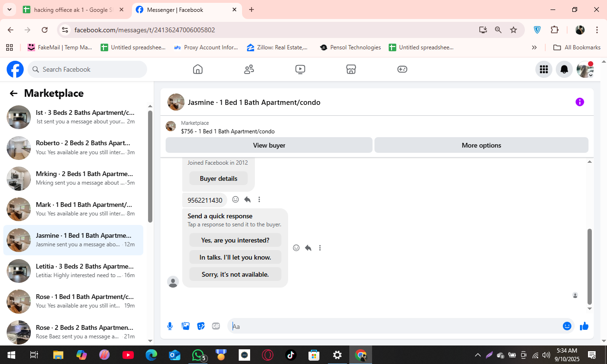
Task: Open the emoji picker in message box
Action: [x=567, y=326]
